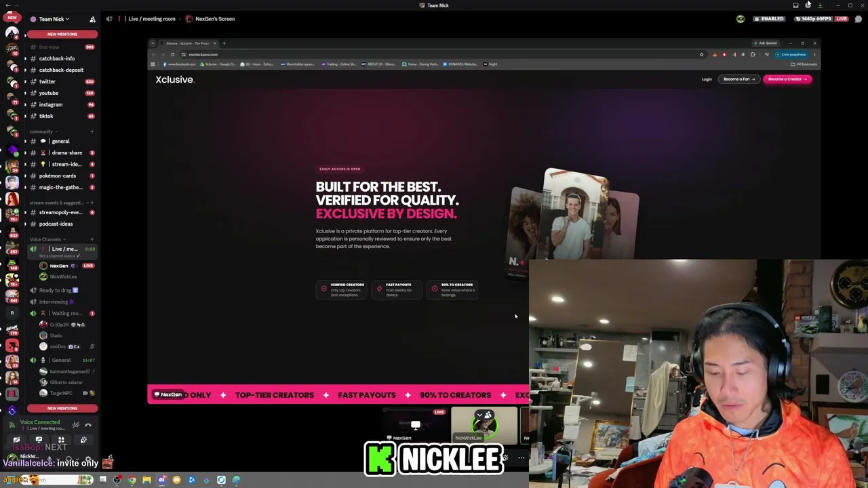Open File Explorer from taskbar
This screenshot has height=488, width=868.
147,480
